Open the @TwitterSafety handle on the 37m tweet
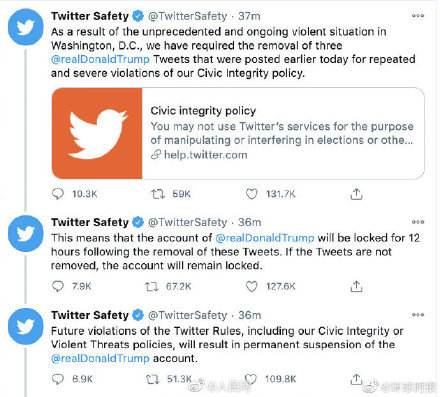This screenshot has height=397, width=440. (x=187, y=16)
